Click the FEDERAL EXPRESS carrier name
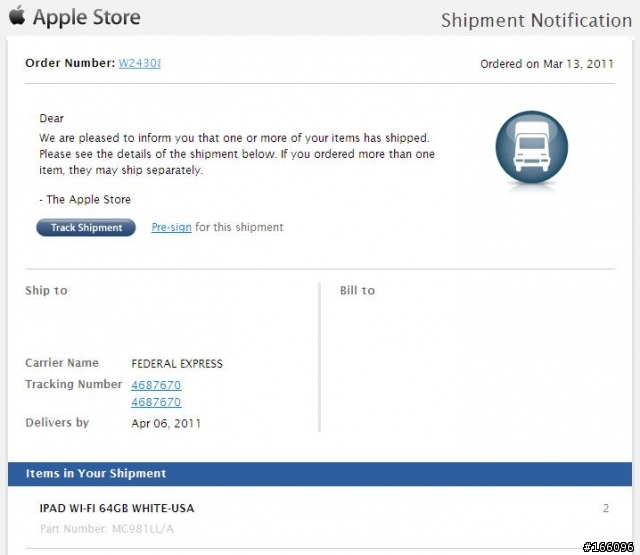The height and width of the screenshot is (555, 640). click(177, 364)
